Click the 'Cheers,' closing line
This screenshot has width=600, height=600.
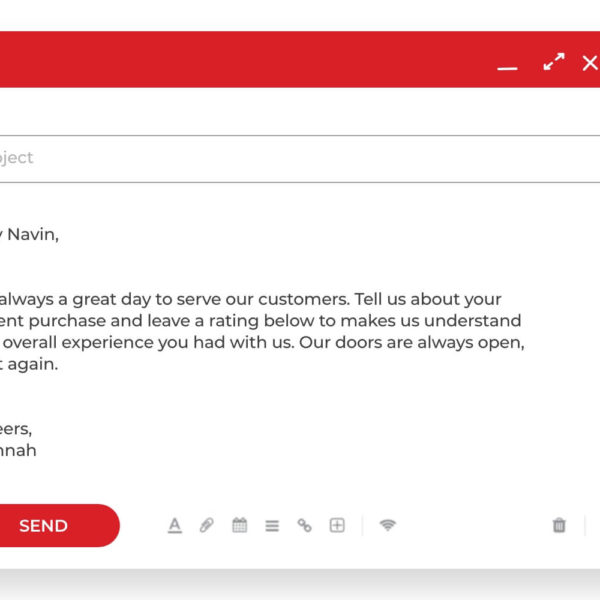pos(16,429)
